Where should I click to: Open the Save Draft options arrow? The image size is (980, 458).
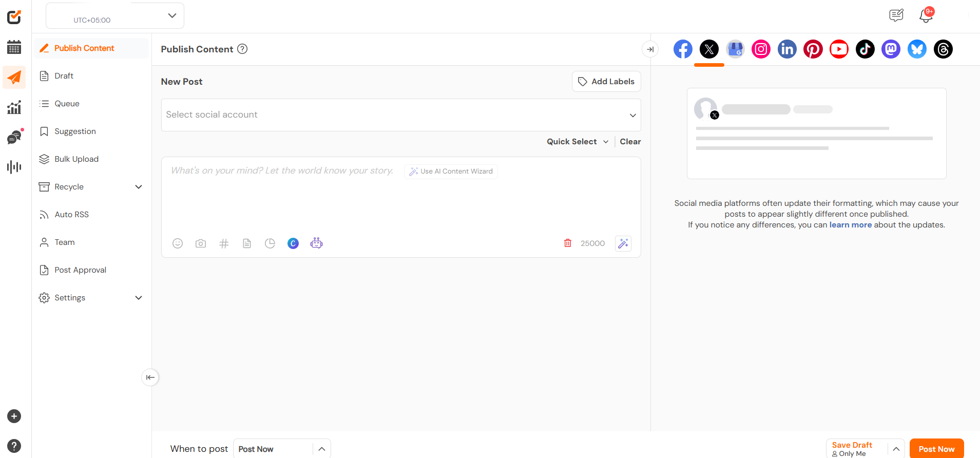pyautogui.click(x=896, y=449)
